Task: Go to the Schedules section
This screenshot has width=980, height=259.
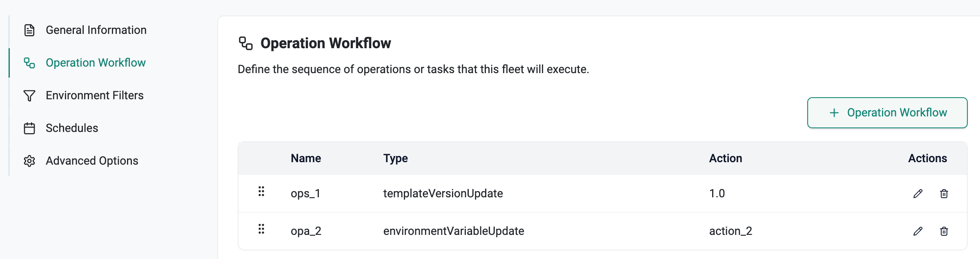Action: [72, 128]
